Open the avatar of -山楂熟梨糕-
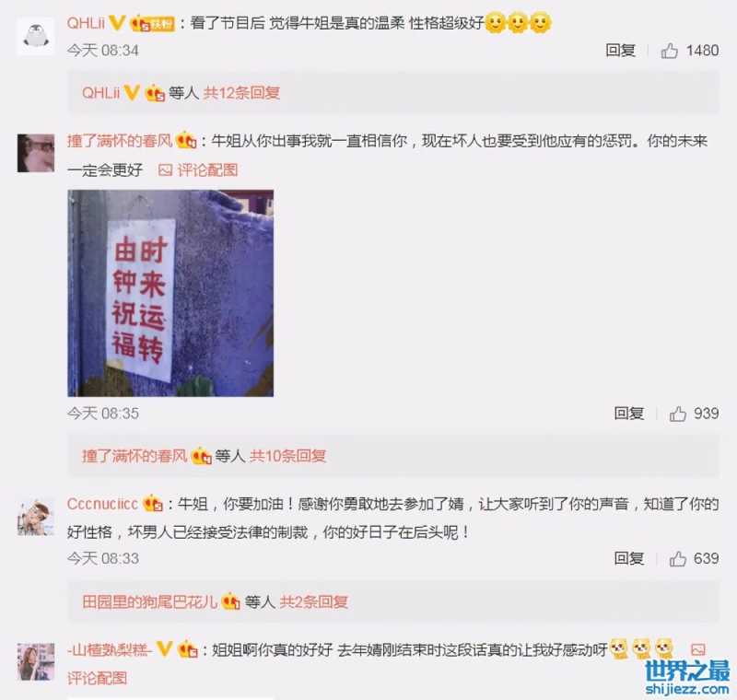The width and height of the screenshot is (737, 700). pos(36,661)
